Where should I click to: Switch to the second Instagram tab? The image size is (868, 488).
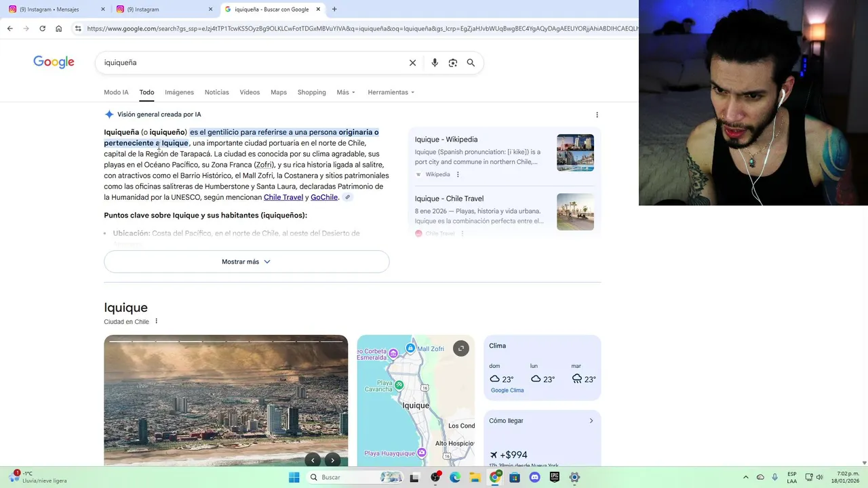pyautogui.click(x=163, y=9)
